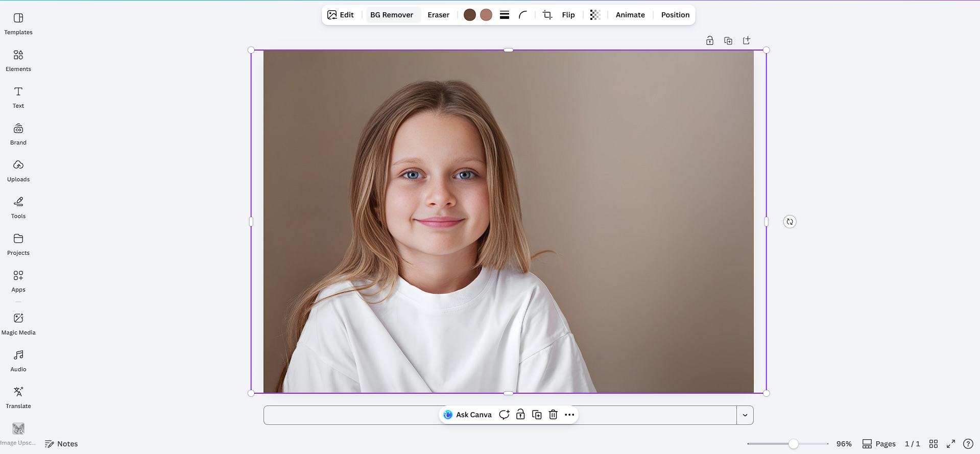Open the Position panel
Viewport: 980px width, 454px height.
click(675, 15)
